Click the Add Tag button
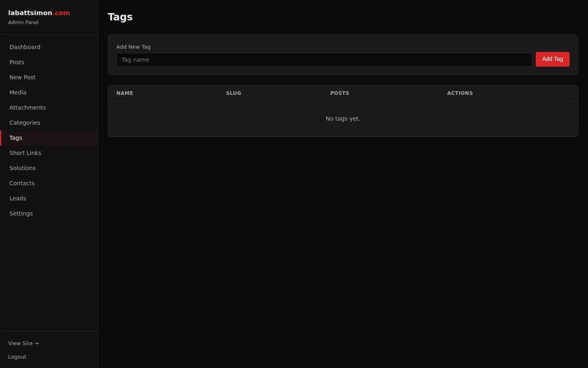 pos(552,59)
